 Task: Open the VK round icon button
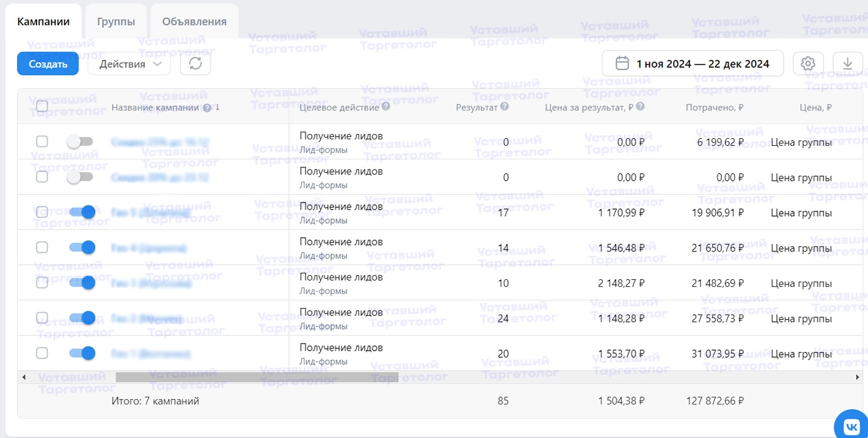pyautogui.click(x=851, y=426)
